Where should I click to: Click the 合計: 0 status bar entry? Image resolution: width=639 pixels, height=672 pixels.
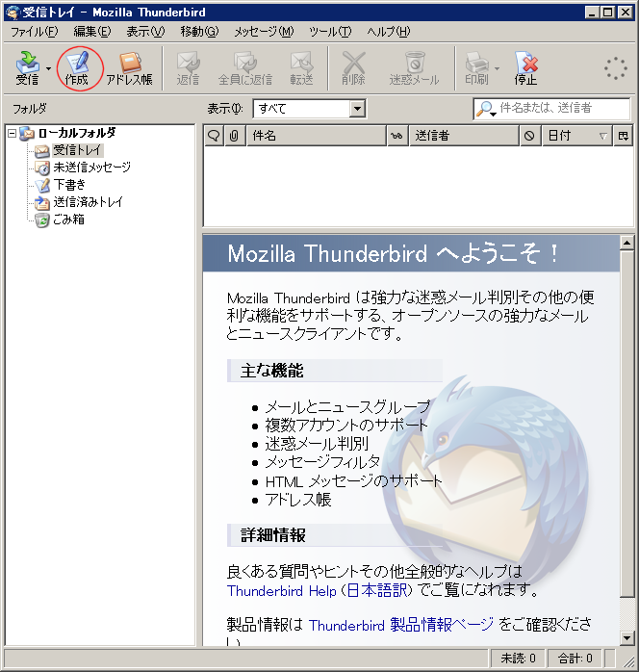click(x=575, y=658)
